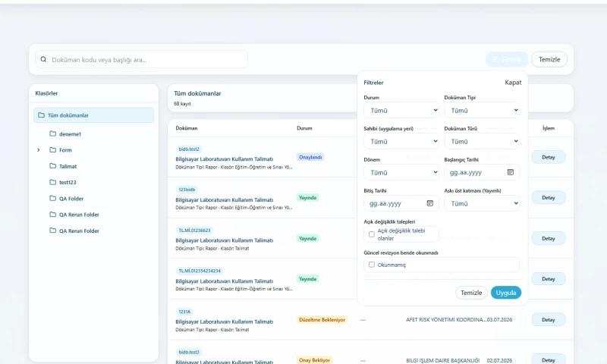Image resolution: width=607 pixels, height=364 pixels.
Task: Click Temizle in the filter panel
Action: [471, 293]
